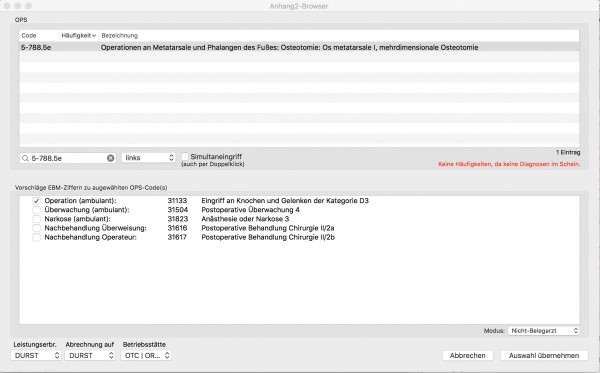Screen dimensions: 600x373
Task: Enable the Narkose (ambulant) checkbox
Action: tap(36, 219)
